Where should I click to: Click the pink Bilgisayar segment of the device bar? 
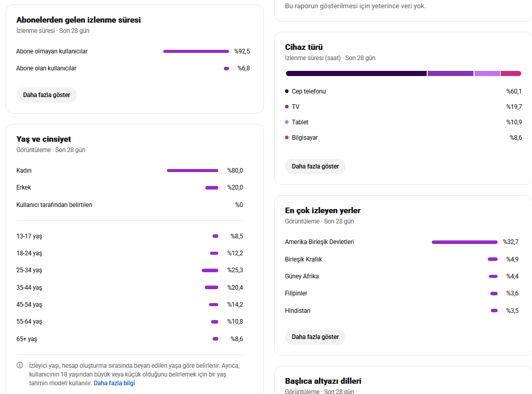point(511,73)
